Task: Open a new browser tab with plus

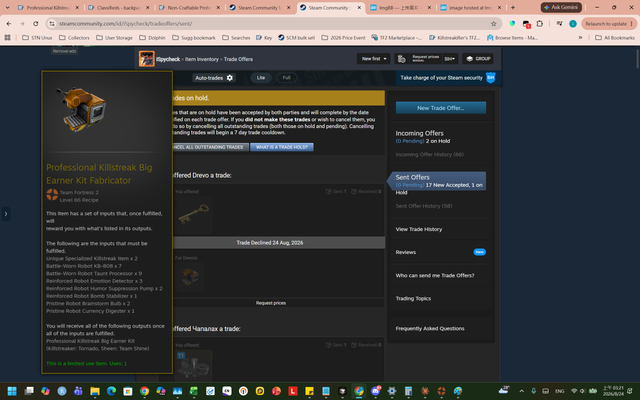Action: tap(513, 7)
